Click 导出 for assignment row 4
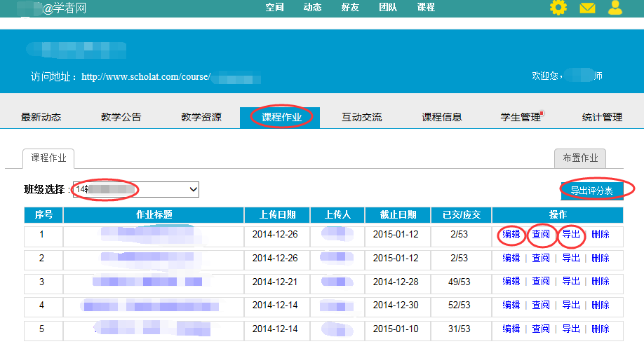The image size is (644, 344). (x=571, y=305)
